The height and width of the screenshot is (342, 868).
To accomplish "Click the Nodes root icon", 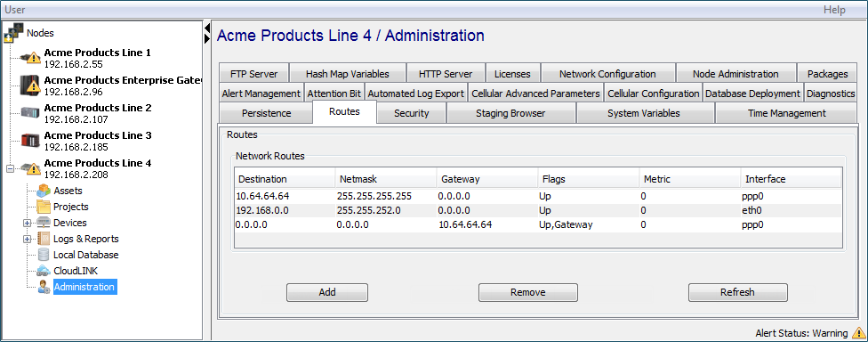I will point(14,33).
